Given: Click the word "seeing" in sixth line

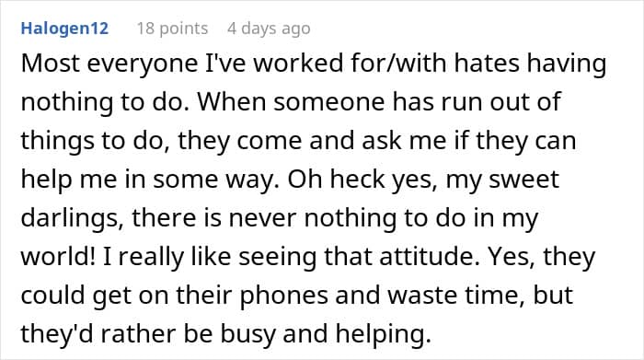Looking at the screenshot, I should coord(278,257).
